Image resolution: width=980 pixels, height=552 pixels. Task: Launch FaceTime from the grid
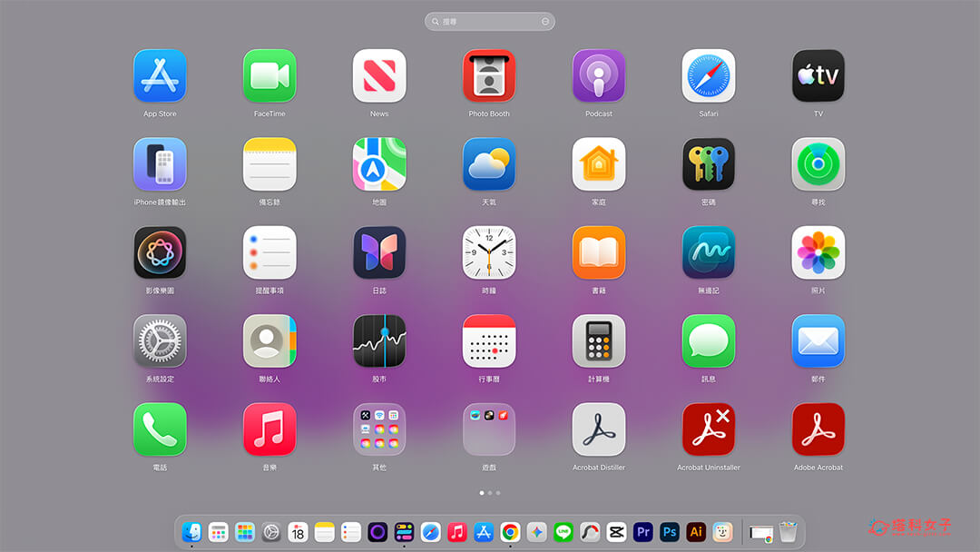(269, 75)
